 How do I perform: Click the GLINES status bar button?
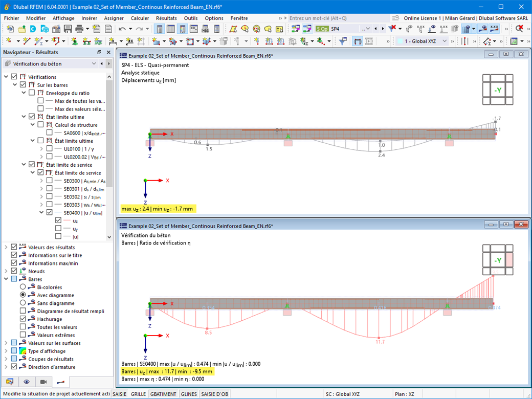189,394
